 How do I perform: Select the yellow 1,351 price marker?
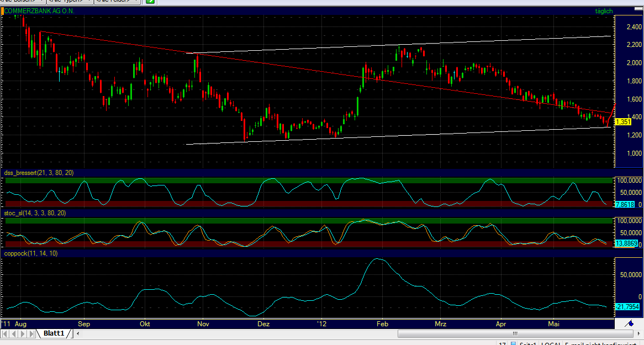click(622, 122)
